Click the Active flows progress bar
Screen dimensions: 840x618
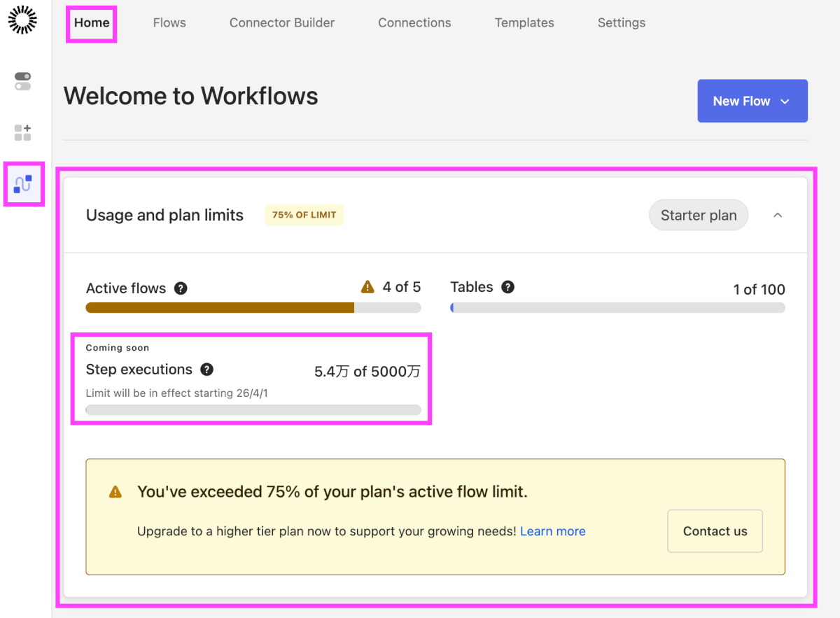[253, 307]
